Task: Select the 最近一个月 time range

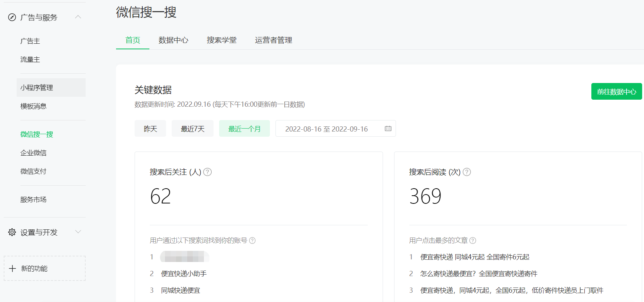Action: [x=244, y=129]
